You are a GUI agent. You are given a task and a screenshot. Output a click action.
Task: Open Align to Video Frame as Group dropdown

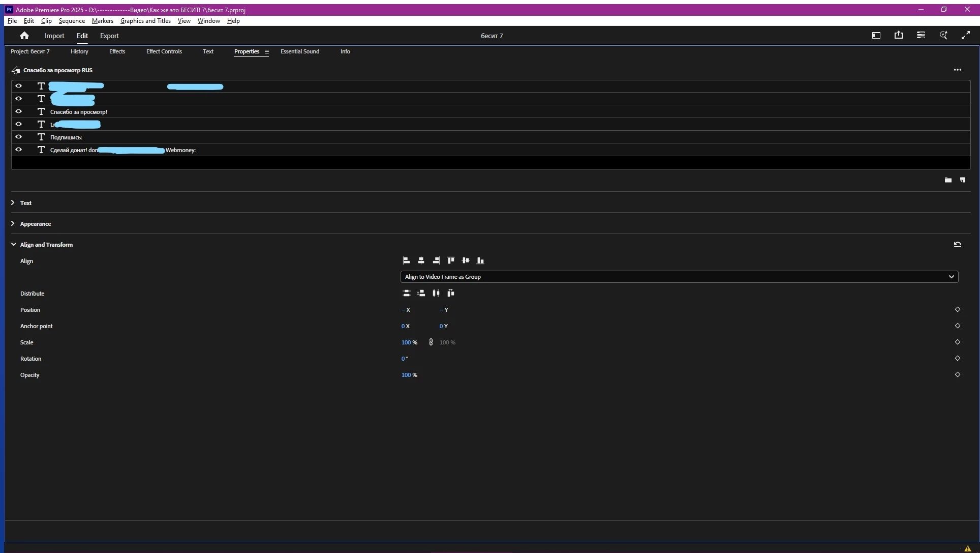pos(679,277)
